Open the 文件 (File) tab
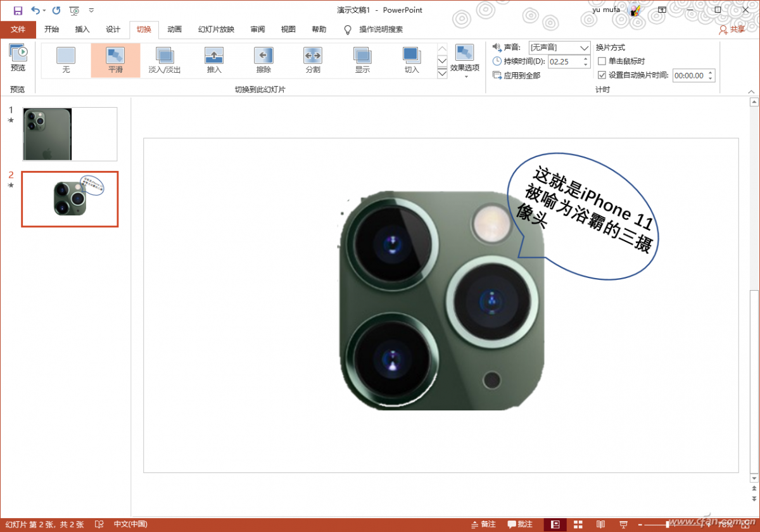Image resolution: width=760 pixels, height=532 pixels. tap(18, 29)
